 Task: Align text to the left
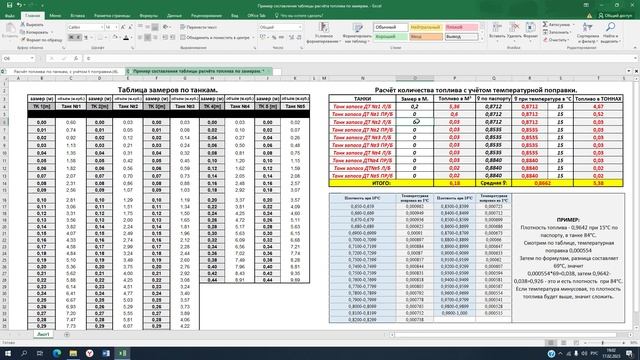140,38
